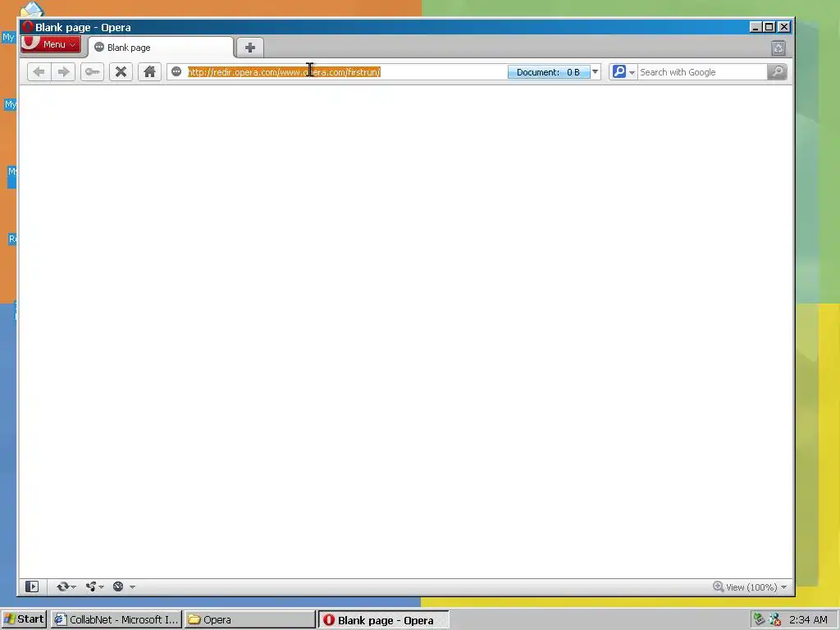
Task: Open closed tabs trash icon
Action: pos(778,48)
